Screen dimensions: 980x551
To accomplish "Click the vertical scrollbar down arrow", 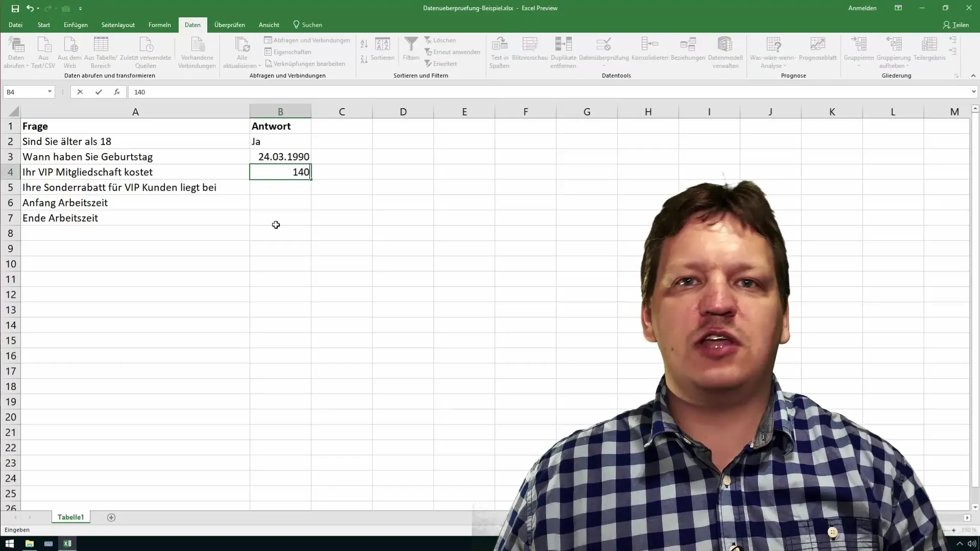I will (x=975, y=507).
